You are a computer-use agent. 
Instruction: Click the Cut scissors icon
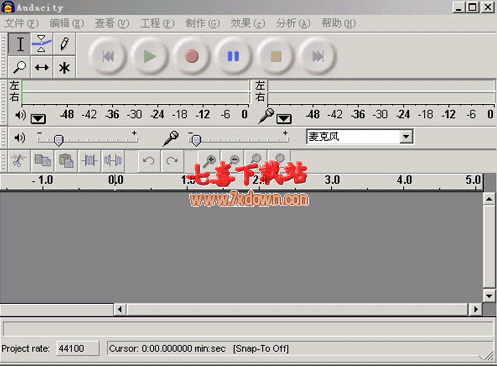19,161
